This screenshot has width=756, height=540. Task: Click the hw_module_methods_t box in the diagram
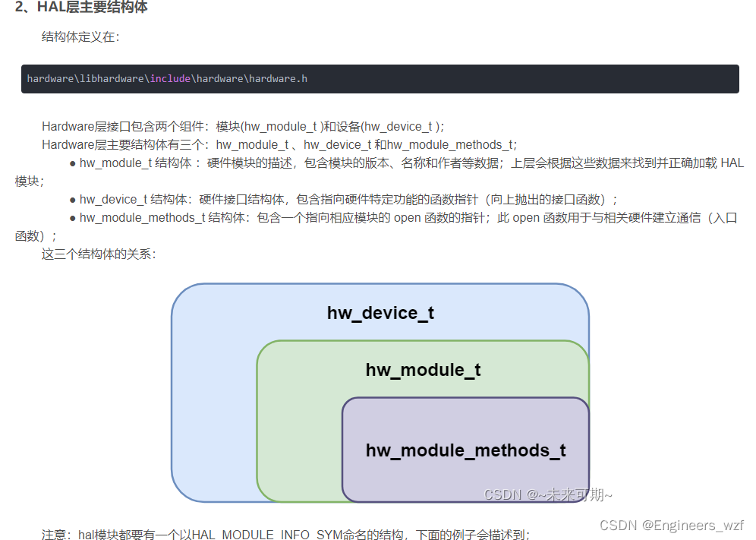pyautogui.click(x=465, y=450)
